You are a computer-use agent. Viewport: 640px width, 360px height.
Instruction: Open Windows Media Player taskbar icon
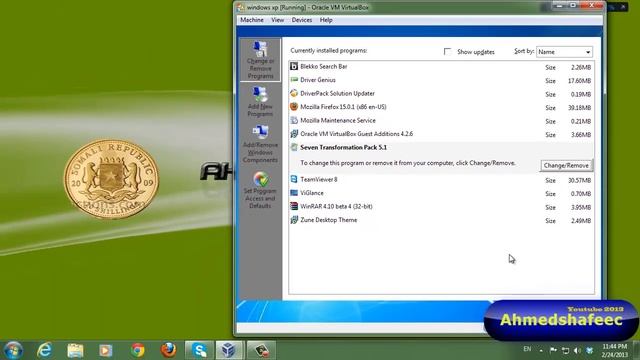pyautogui.click(x=106, y=350)
